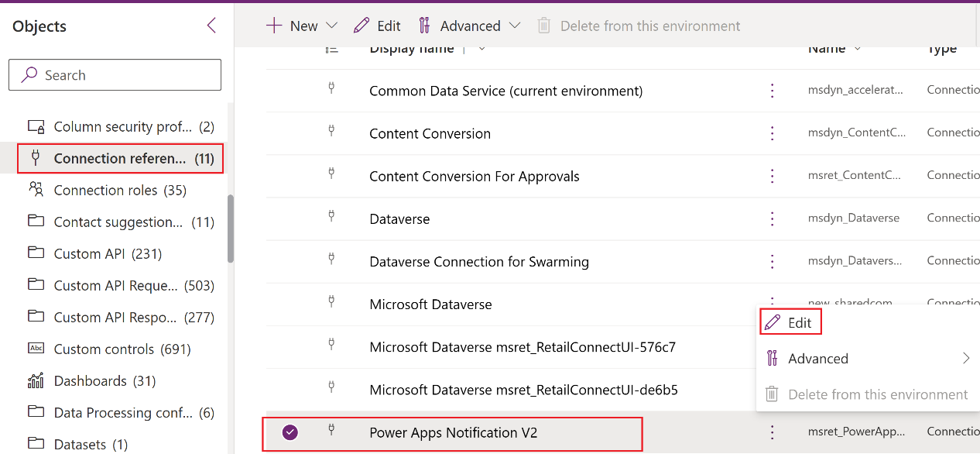Click the plus icon next to New
This screenshot has height=454, width=980.
click(x=273, y=26)
